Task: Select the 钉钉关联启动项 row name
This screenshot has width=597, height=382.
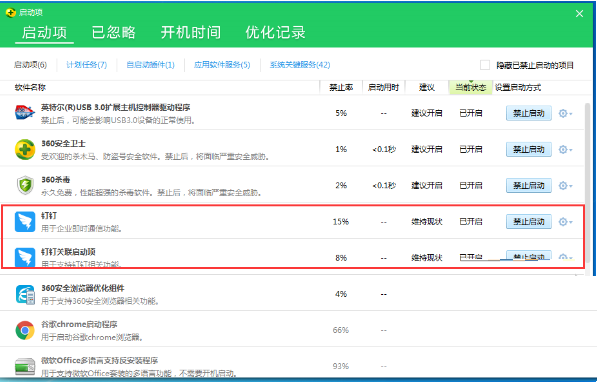Action: (x=68, y=252)
